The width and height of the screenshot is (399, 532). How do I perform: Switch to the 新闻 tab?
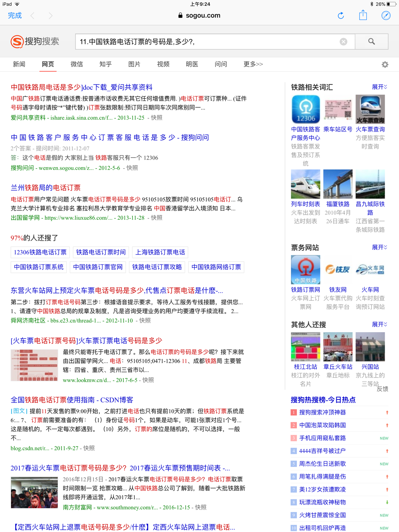19,64
